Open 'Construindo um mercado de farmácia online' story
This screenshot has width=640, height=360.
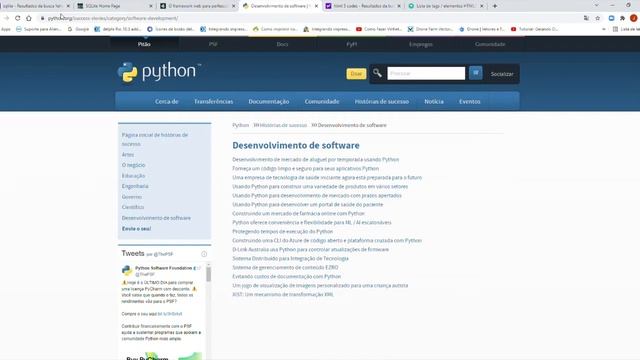coord(298,213)
